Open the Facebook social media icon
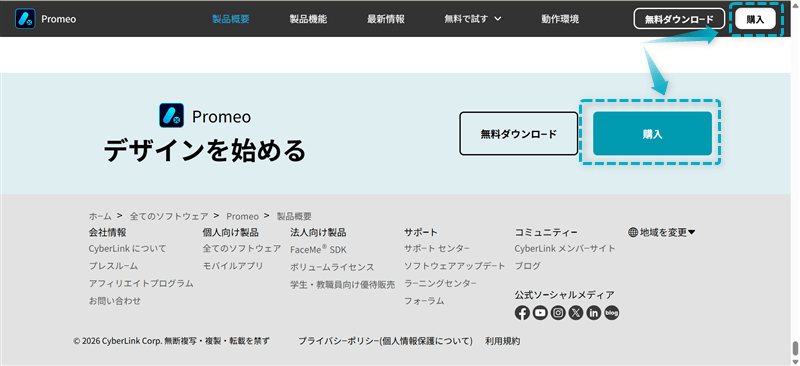The width and height of the screenshot is (800, 366). tap(522, 313)
